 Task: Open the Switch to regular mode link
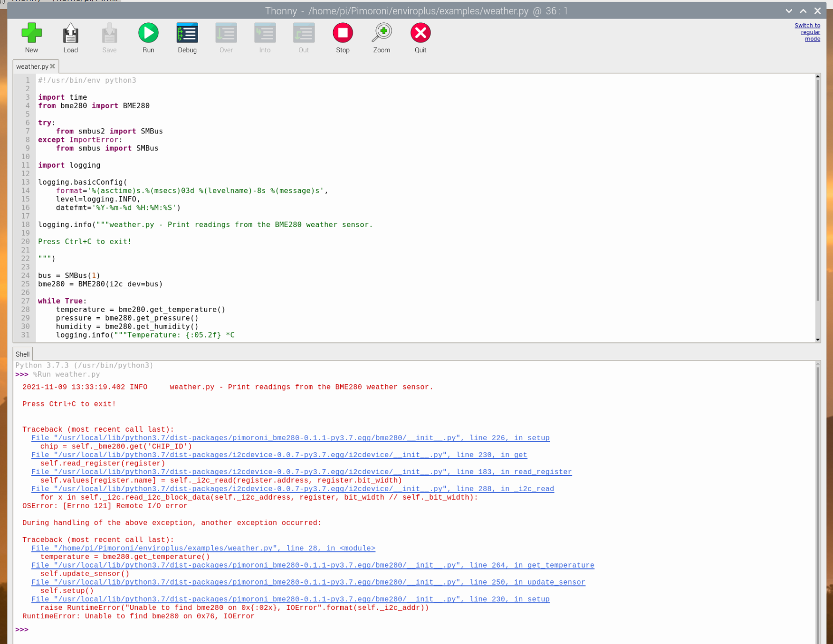pos(807,32)
